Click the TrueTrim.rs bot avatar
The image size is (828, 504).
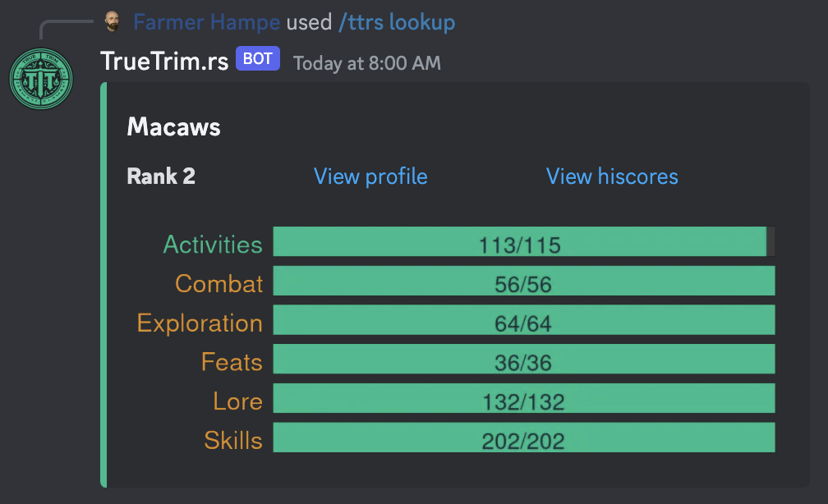tap(41, 79)
